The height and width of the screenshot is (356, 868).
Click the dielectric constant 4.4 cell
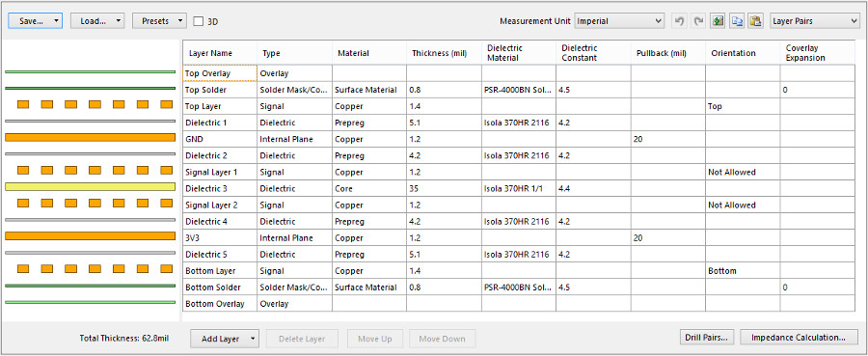click(593, 188)
